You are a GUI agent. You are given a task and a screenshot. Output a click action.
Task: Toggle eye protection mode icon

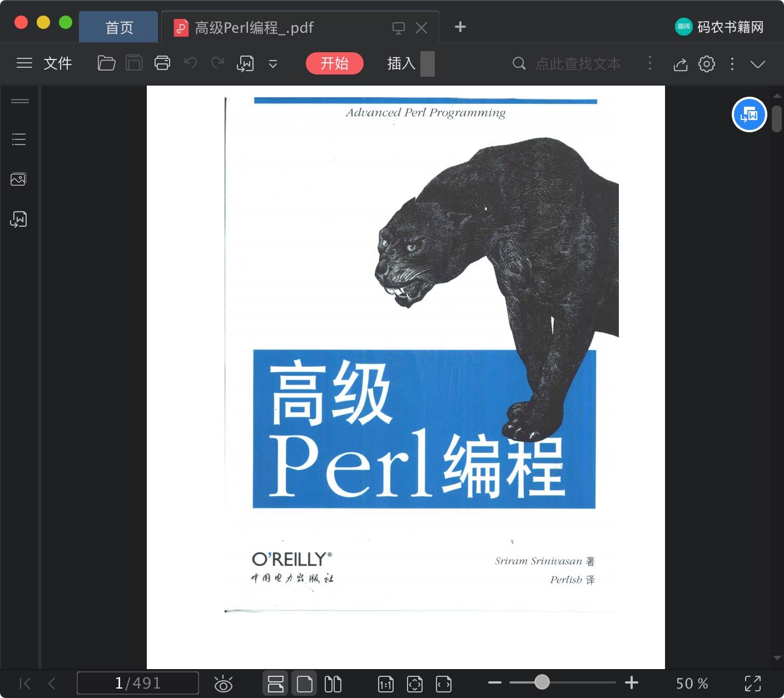(x=224, y=684)
